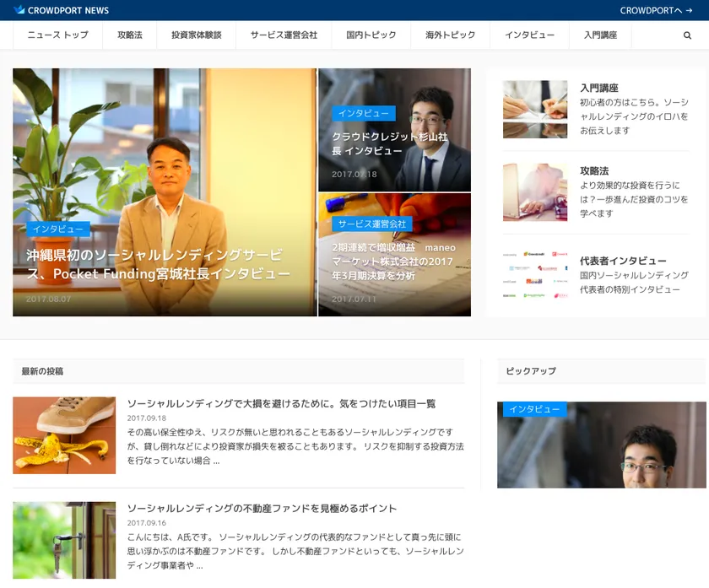709x588 pixels.
Task: Open the 国内トピック menu item
Action: pyautogui.click(x=371, y=35)
